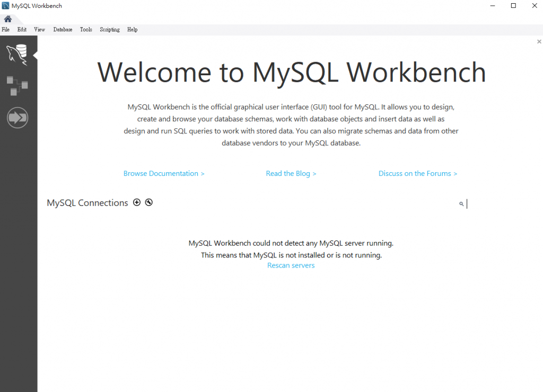Open the Models sidebar icon
Screen dimensions: 543x392
click(17, 85)
